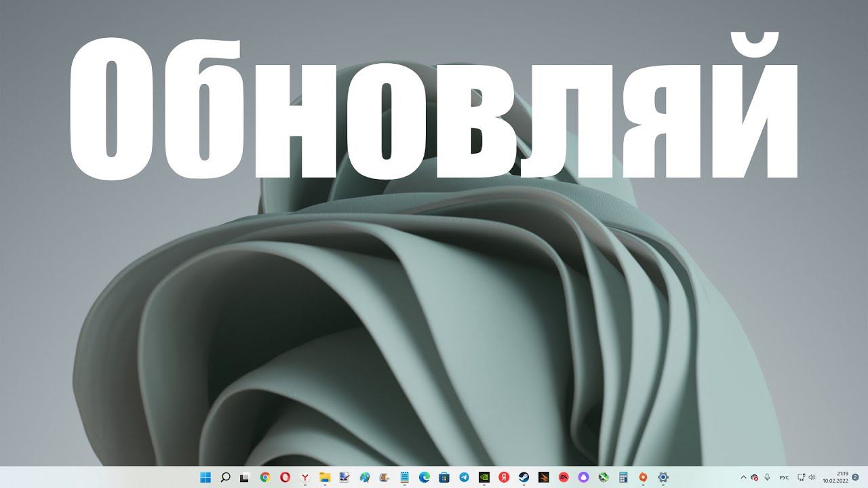Open Yandex Browser taskbar icon

click(305, 477)
